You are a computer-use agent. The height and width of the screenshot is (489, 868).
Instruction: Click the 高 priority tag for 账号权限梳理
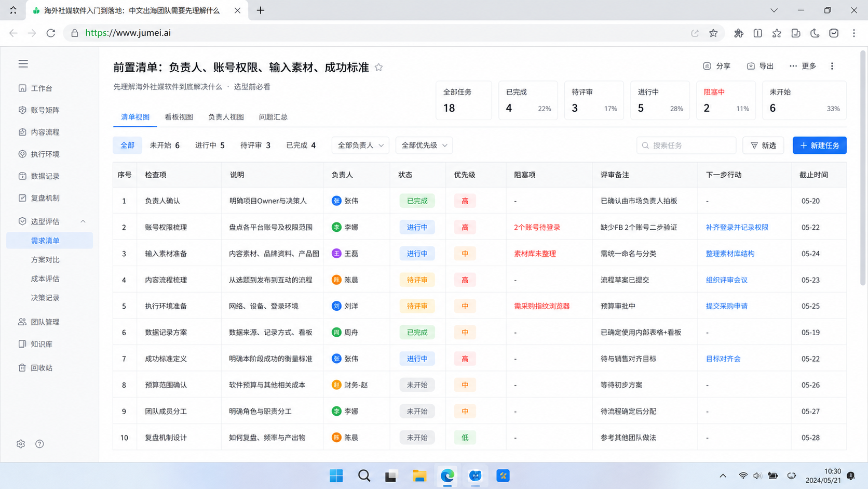(x=465, y=227)
